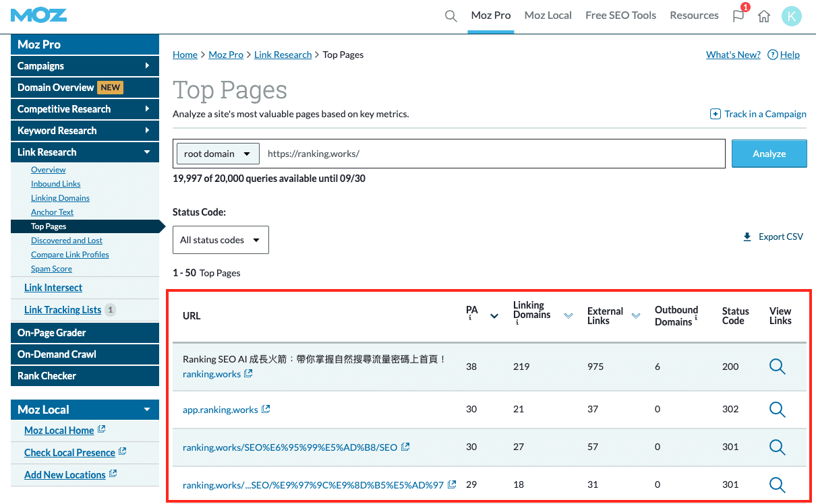Image resolution: width=816 pixels, height=504 pixels.
Task: Click the Moz logo
Action: pyautogui.click(x=38, y=15)
